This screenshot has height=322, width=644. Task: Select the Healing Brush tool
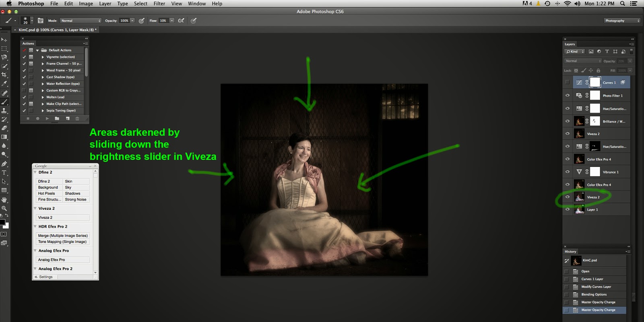pos(4,93)
